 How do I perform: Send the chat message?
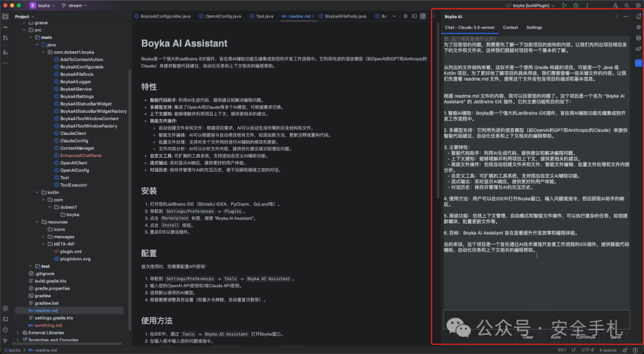[x=615, y=337]
